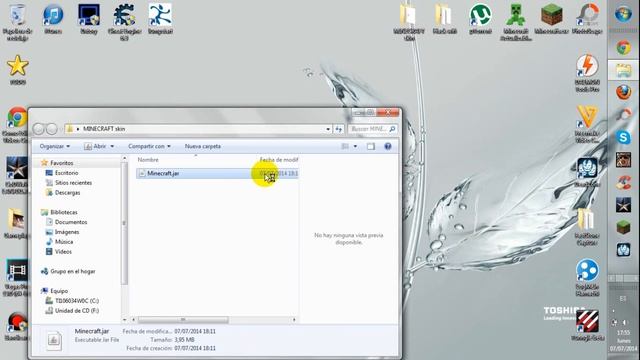The image size is (640, 360).
Task: Open Unidad de CD (F:)
Action: pos(77,311)
